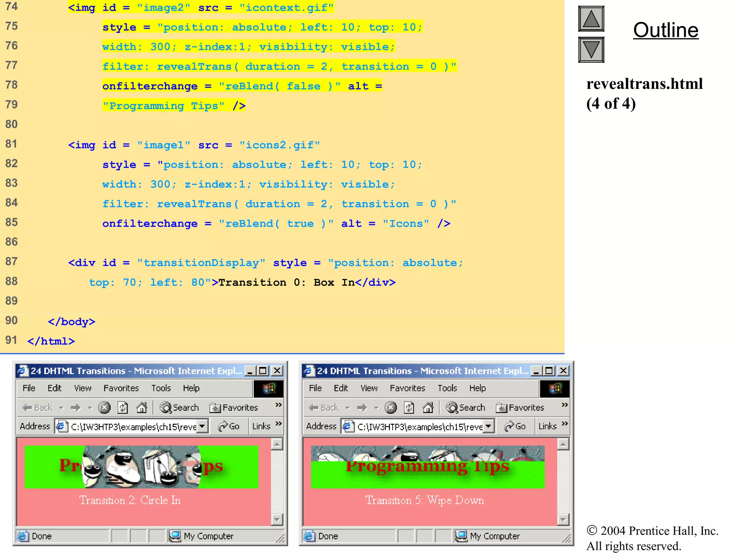The height and width of the screenshot is (560, 747).
Task: Click the up triangle slide navigation button
Action: pyautogui.click(x=591, y=19)
